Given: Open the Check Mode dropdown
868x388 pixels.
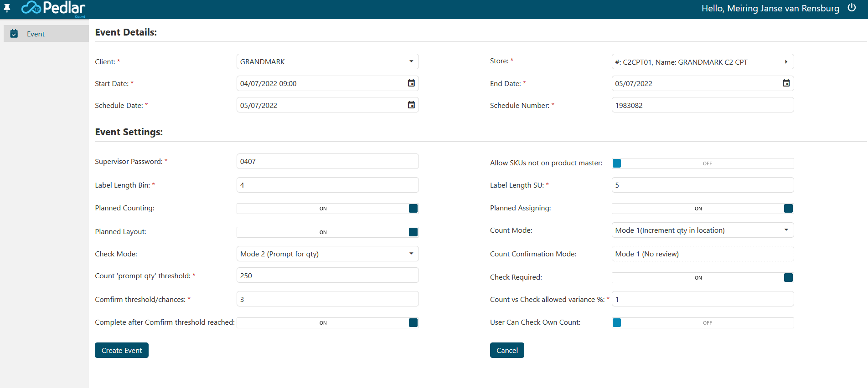Looking at the screenshot, I should click(411, 254).
